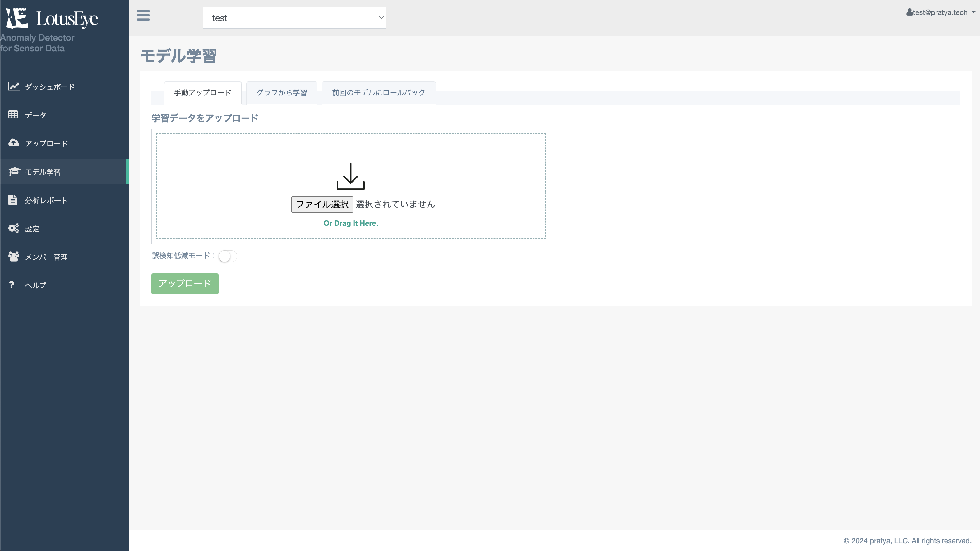Click the 2024 pratya copyright footer text
Image resolution: width=980 pixels, height=551 pixels.
pyautogui.click(x=907, y=541)
